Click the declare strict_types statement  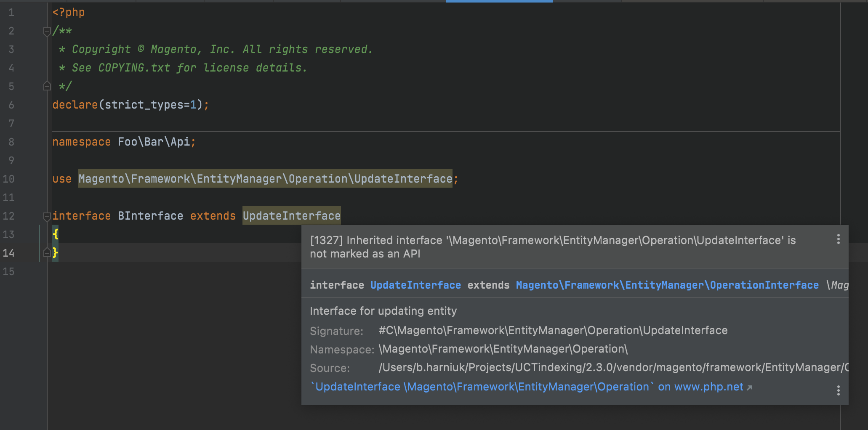pos(130,105)
